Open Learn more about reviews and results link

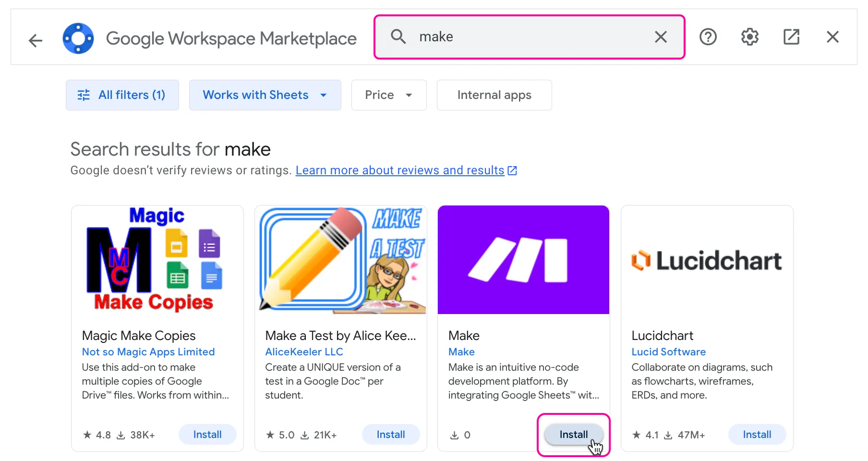[406, 170]
